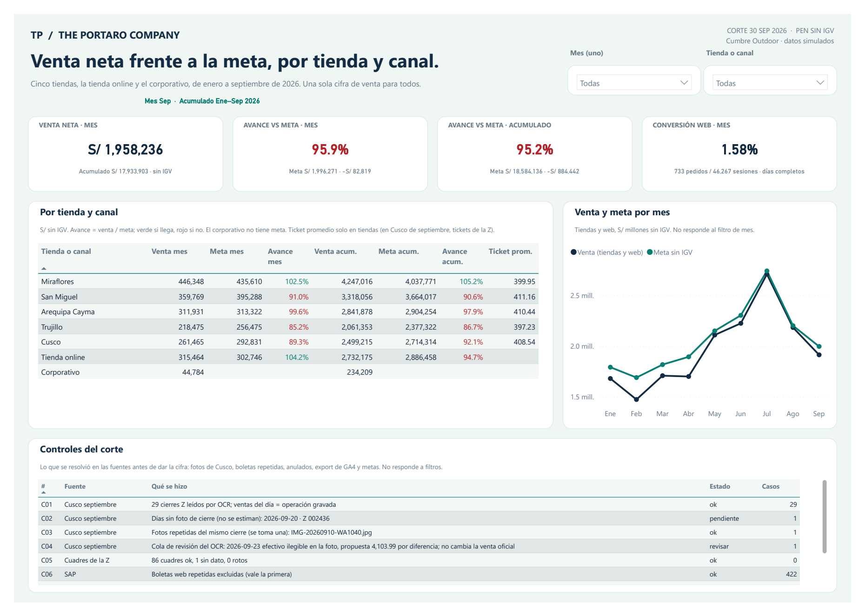Click sort arrow under # column header
The height and width of the screenshot is (616, 865).
click(44, 492)
